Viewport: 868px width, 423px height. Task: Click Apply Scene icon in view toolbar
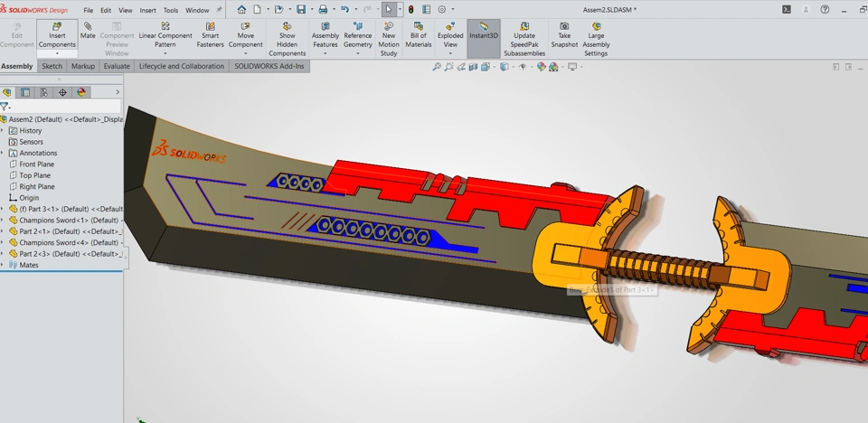click(x=553, y=67)
